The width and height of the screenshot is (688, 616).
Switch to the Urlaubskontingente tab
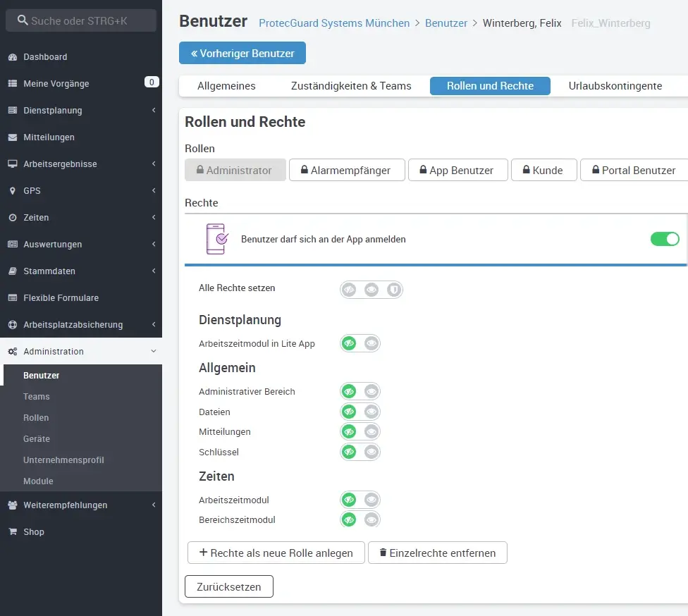point(615,86)
